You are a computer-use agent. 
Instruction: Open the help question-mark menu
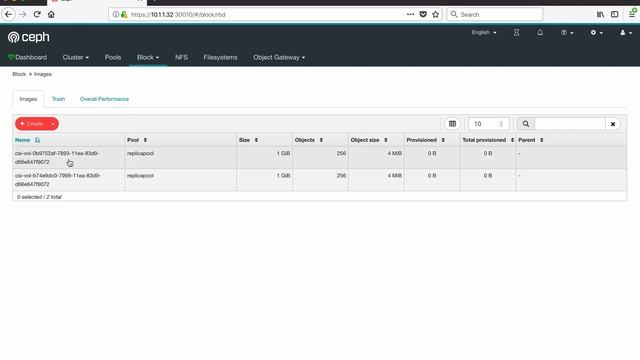pyautogui.click(x=567, y=33)
